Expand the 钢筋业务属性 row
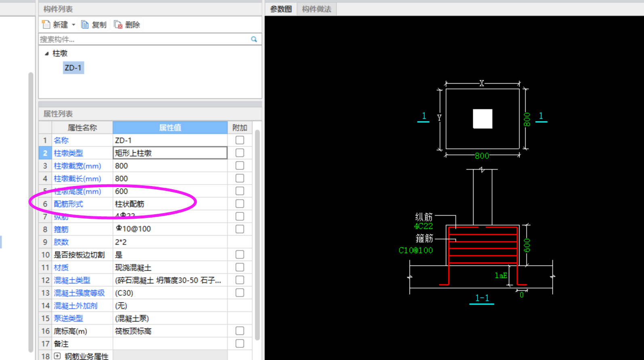This screenshot has height=360, width=644. (57, 356)
